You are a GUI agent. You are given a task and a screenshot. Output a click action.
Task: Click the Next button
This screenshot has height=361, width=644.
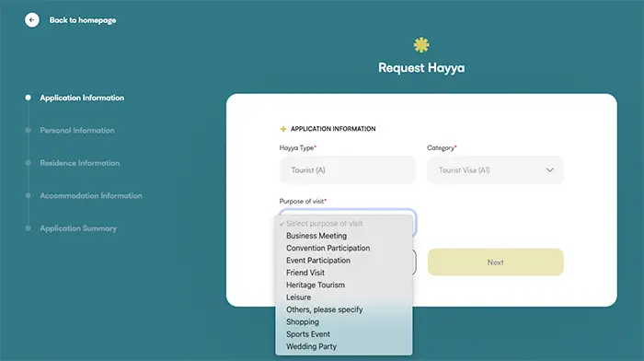[495, 262]
